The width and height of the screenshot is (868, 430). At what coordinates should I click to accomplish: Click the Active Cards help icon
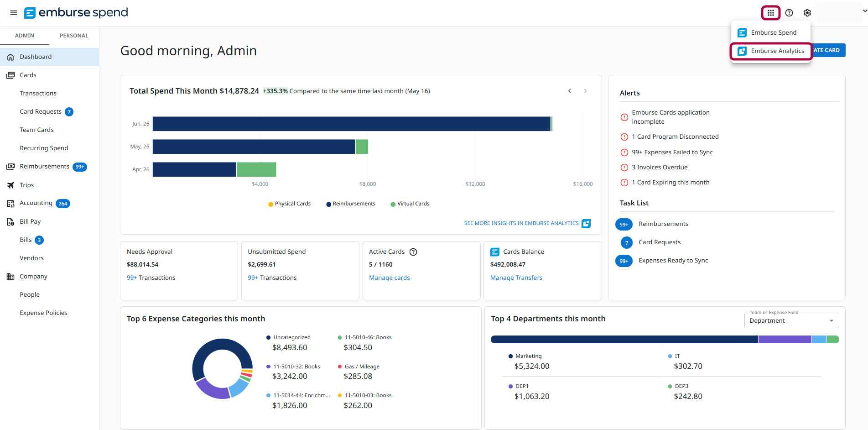(x=413, y=252)
